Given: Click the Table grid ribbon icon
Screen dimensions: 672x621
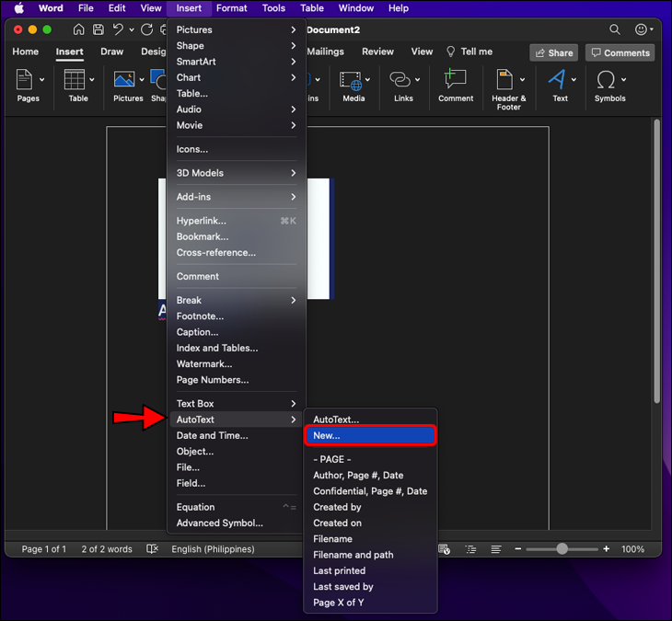Looking at the screenshot, I should pos(75,80).
